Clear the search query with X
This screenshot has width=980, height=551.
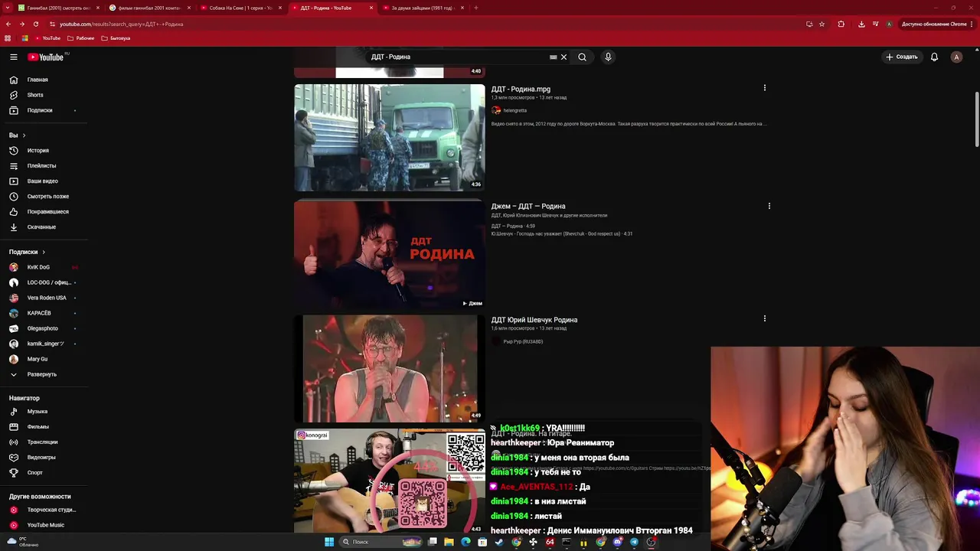tap(563, 57)
